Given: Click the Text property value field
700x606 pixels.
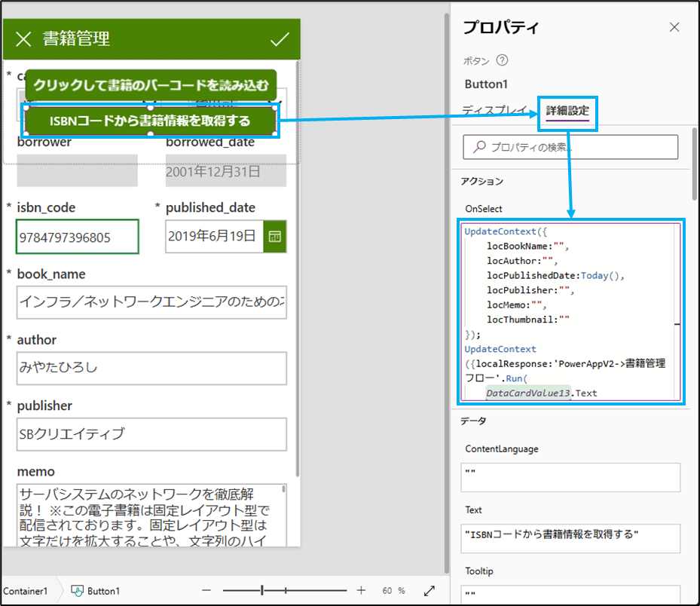Looking at the screenshot, I should pos(570,538).
